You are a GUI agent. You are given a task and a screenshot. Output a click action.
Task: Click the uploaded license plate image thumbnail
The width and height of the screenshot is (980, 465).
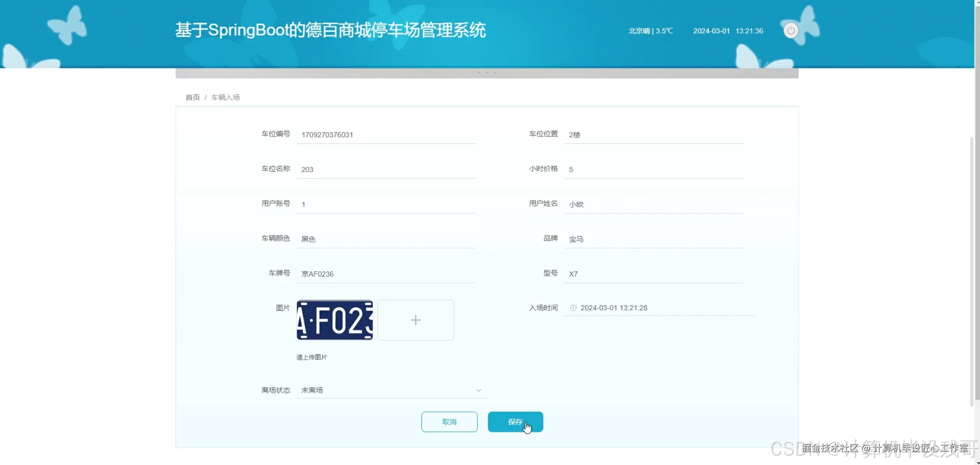coord(334,320)
